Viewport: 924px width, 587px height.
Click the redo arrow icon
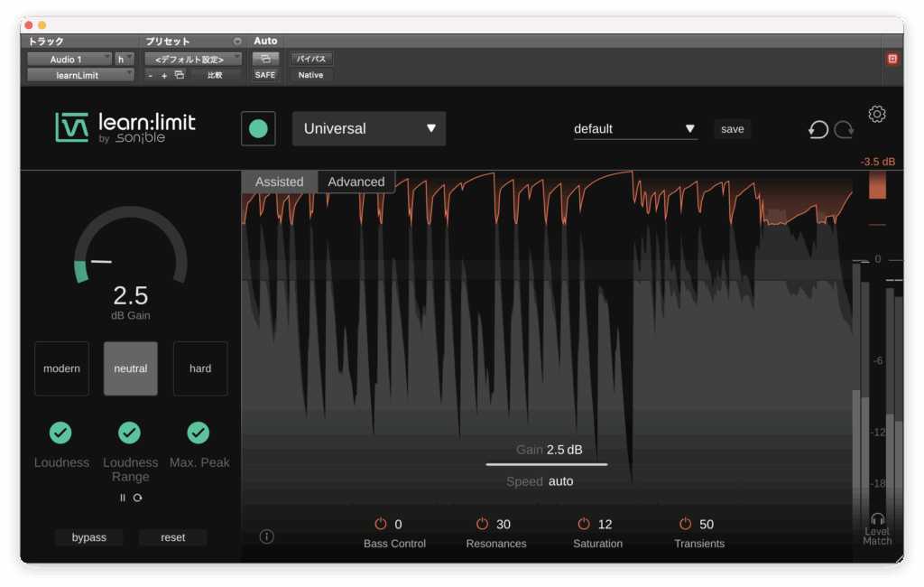tap(844, 129)
